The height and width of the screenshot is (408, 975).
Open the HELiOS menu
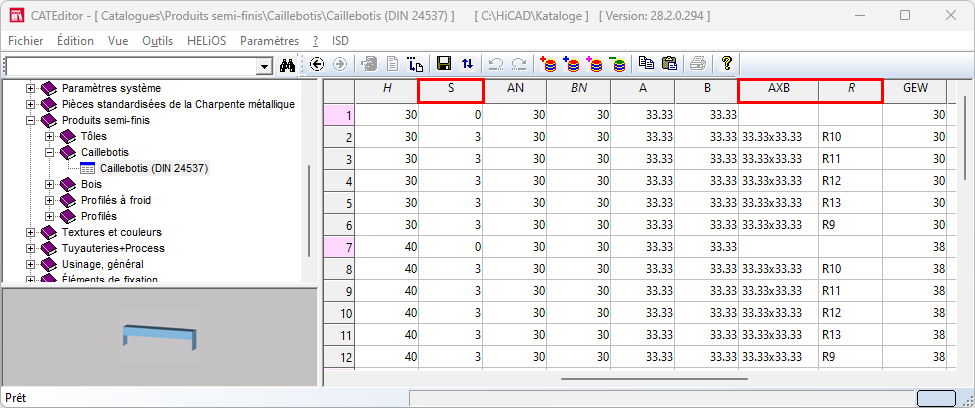(x=206, y=41)
